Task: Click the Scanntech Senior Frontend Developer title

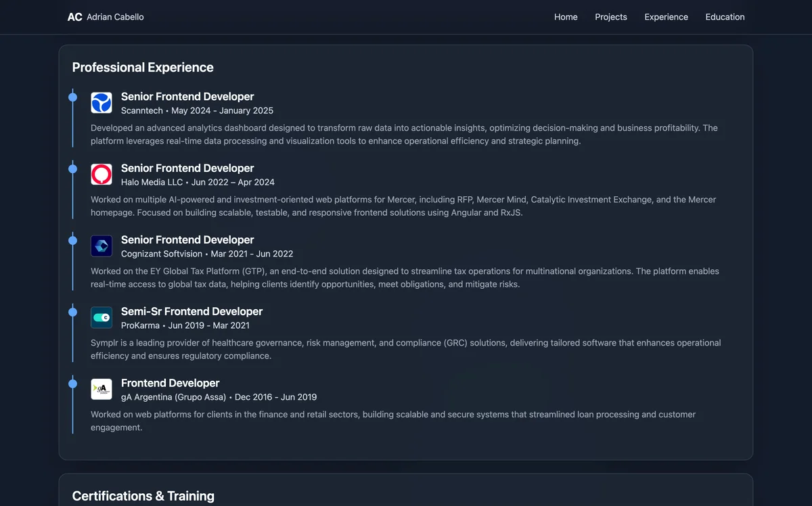Action: tap(187, 97)
